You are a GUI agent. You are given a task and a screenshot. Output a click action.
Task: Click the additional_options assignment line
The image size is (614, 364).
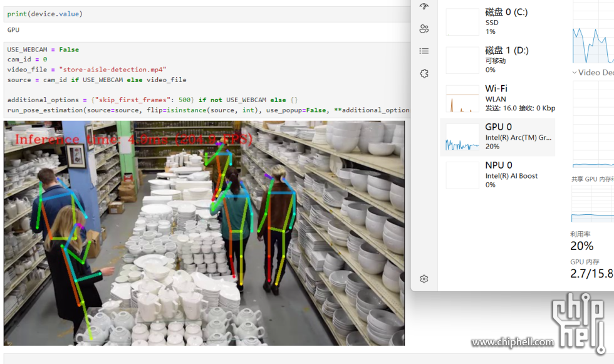tap(153, 100)
